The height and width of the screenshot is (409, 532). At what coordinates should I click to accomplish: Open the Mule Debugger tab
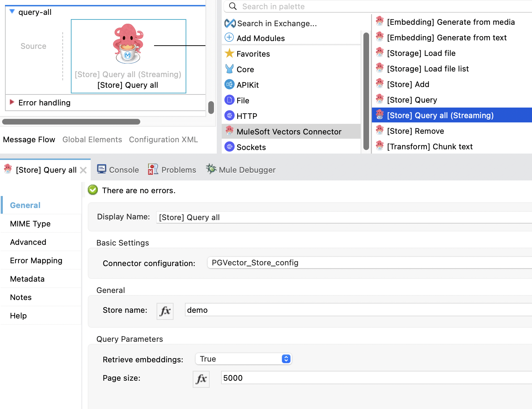point(240,170)
